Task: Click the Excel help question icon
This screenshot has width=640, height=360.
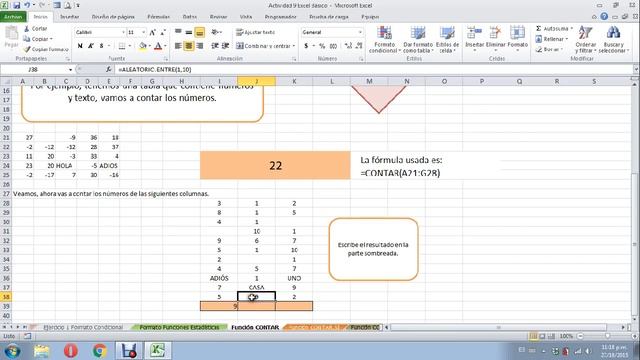Action: (604, 17)
